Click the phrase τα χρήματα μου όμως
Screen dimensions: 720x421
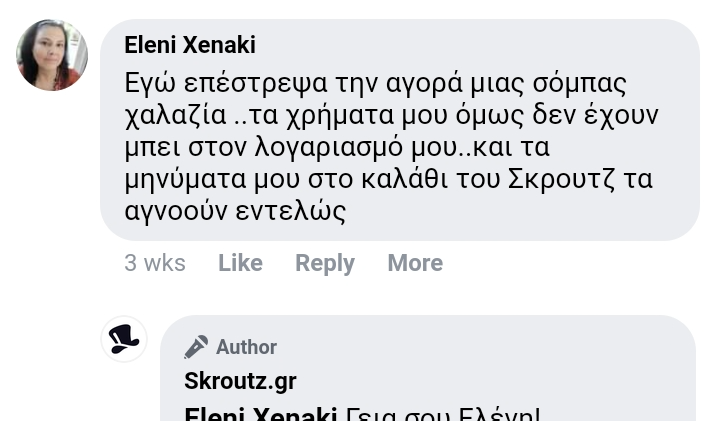[x=386, y=116]
